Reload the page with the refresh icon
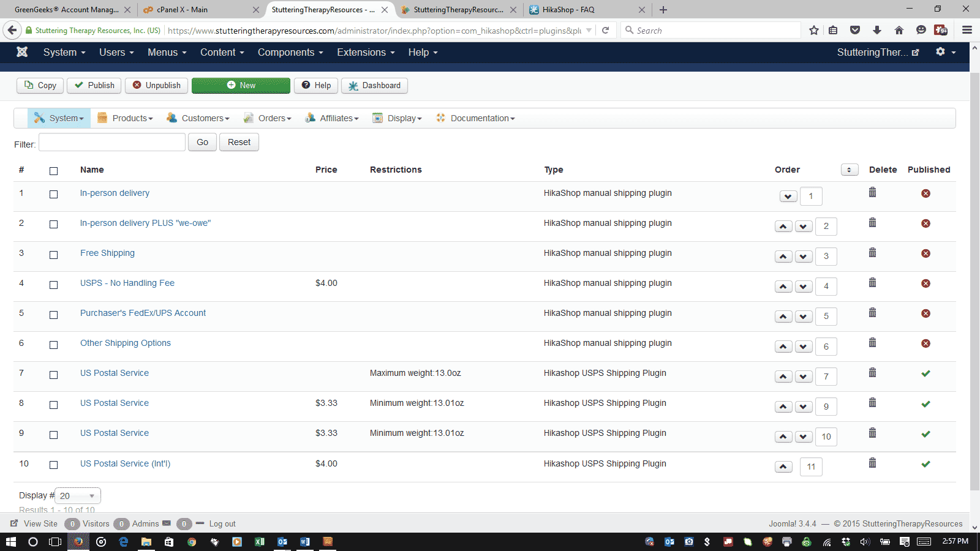This screenshot has width=980, height=551. pos(605,30)
